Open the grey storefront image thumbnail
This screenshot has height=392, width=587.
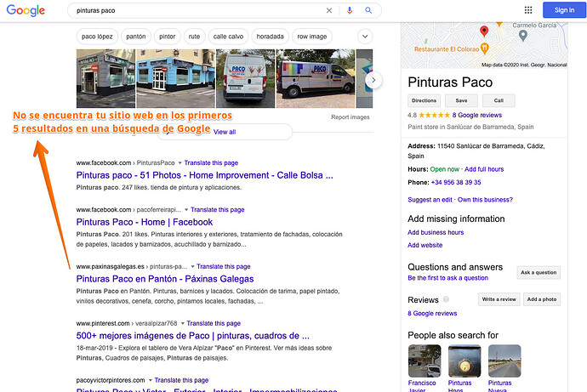106,78
